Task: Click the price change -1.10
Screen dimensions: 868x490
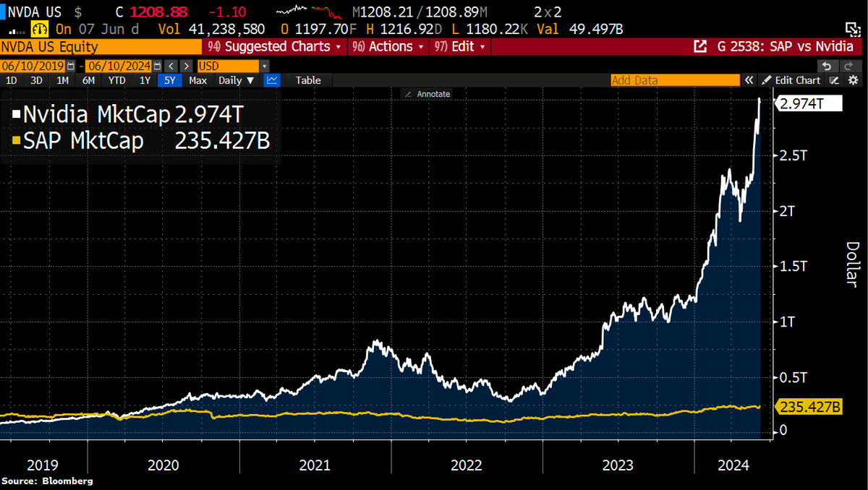Action: (229, 12)
